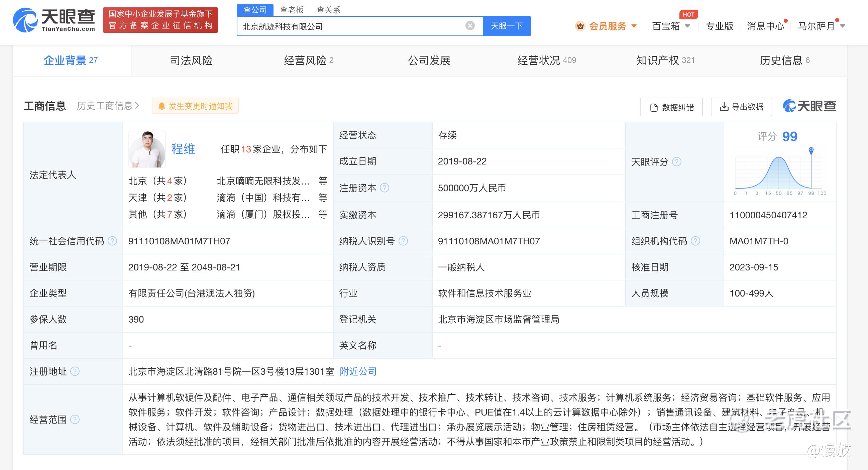Click 北京市海淀区市场监督管理局 registry text

point(499,319)
